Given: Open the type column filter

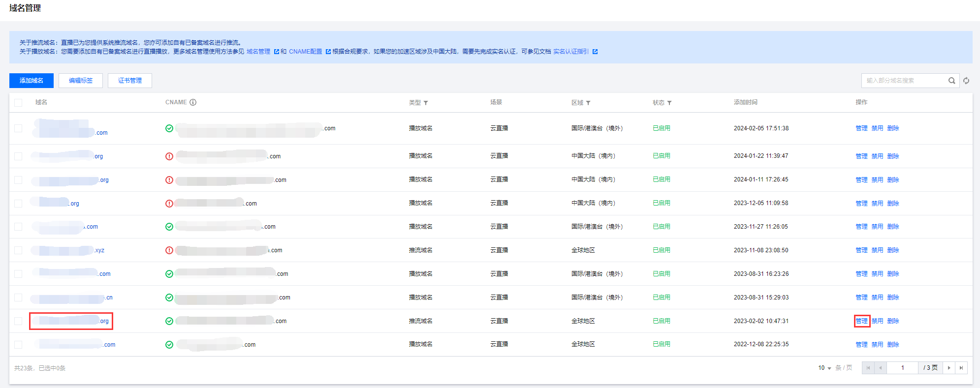Looking at the screenshot, I should [x=426, y=103].
